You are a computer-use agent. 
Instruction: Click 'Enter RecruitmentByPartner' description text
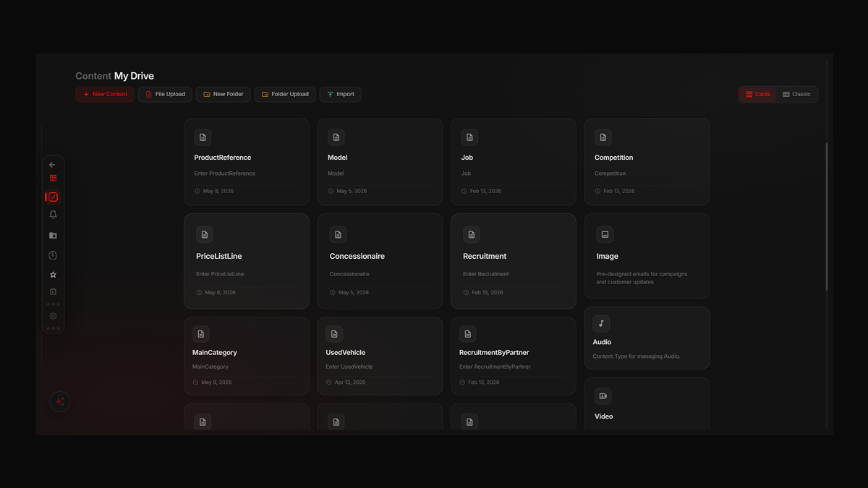(x=495, y=367)
